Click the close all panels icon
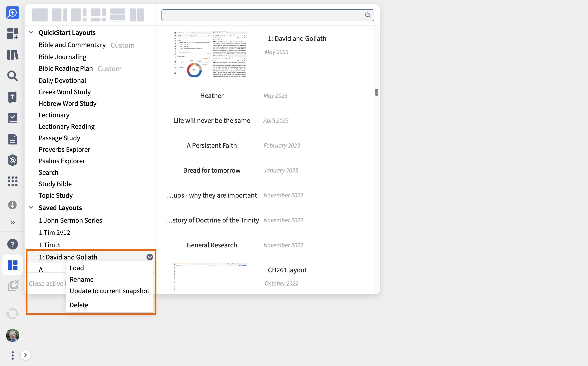The height and width of the screenshot is (366, 588). tap(13, 286)
